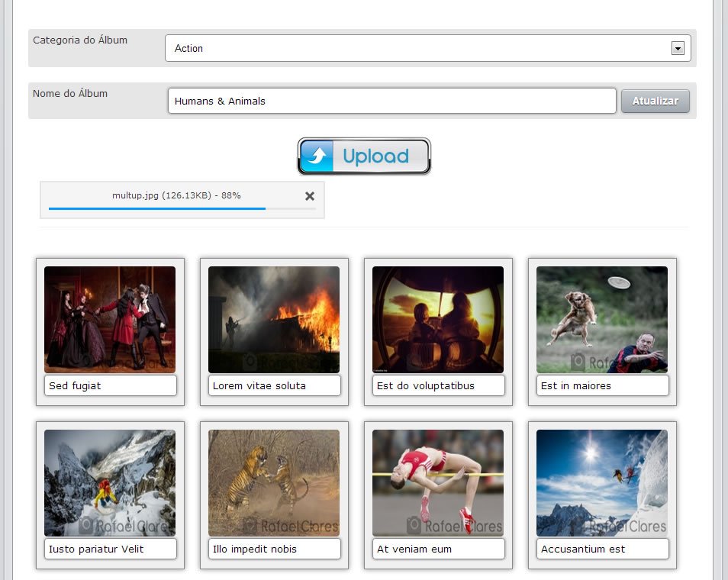Click the multup.jpg upload progress bar
The image size is (728, 580).
[x=182, y=208]
